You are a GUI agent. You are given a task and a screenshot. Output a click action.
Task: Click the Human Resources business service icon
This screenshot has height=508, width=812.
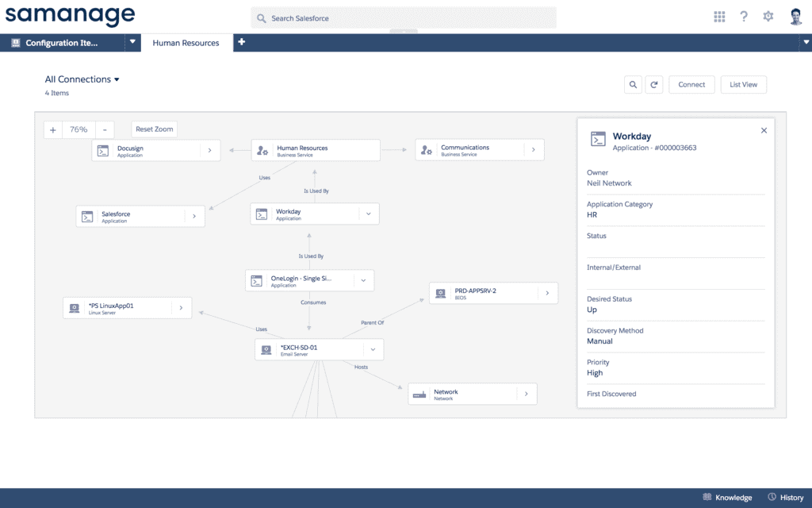[x=262, y=150]
